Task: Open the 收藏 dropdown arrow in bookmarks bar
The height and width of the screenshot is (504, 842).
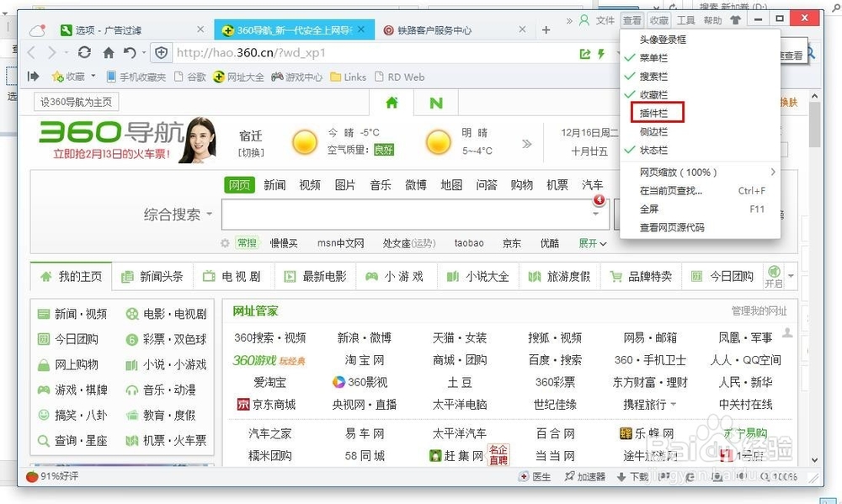Action: pos(93,77)
